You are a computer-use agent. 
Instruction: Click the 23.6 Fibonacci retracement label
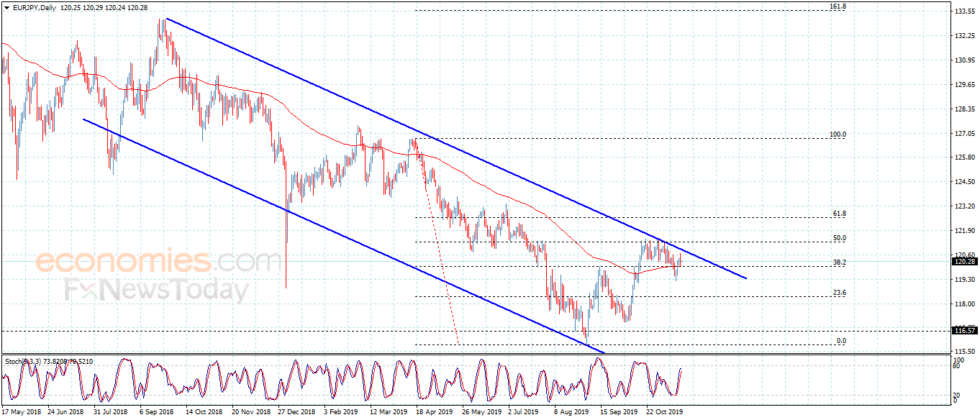[839, 293]
